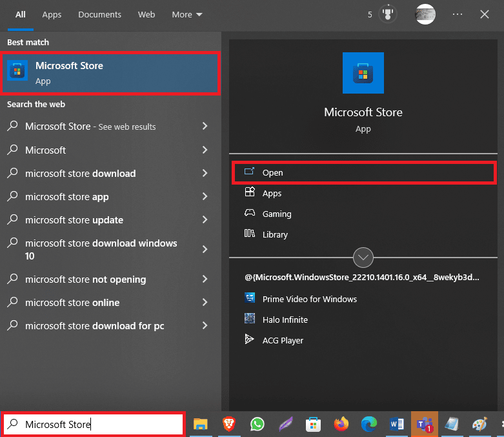Click the purple feather app taskbar icon
This screenshot has height=437, width=504.
click(285, 424)
